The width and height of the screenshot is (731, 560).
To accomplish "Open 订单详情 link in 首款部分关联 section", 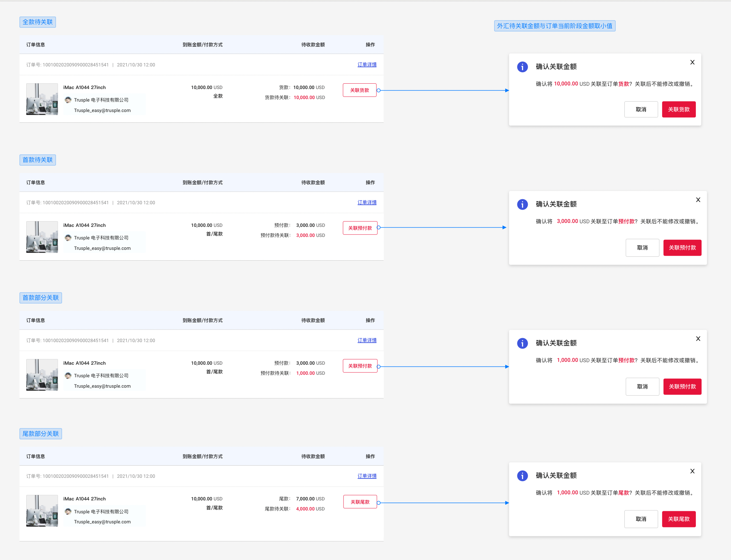I will pyautogui.click(x=367, y=340).
